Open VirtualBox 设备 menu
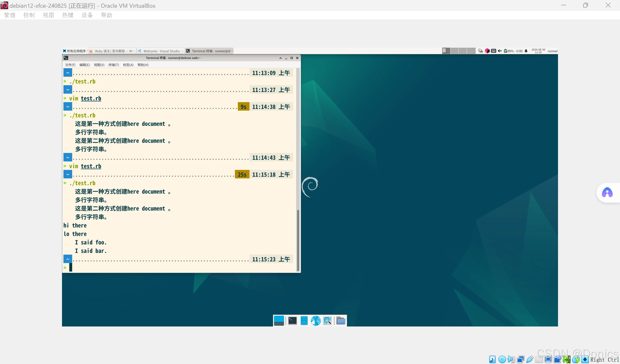 (87, 15)
